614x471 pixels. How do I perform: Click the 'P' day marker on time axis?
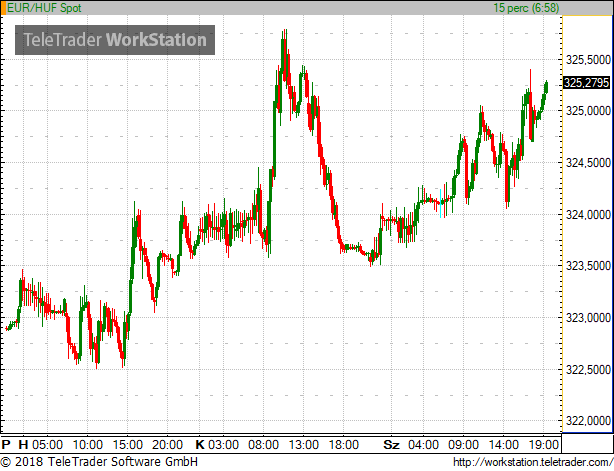(x=6, y=445)
